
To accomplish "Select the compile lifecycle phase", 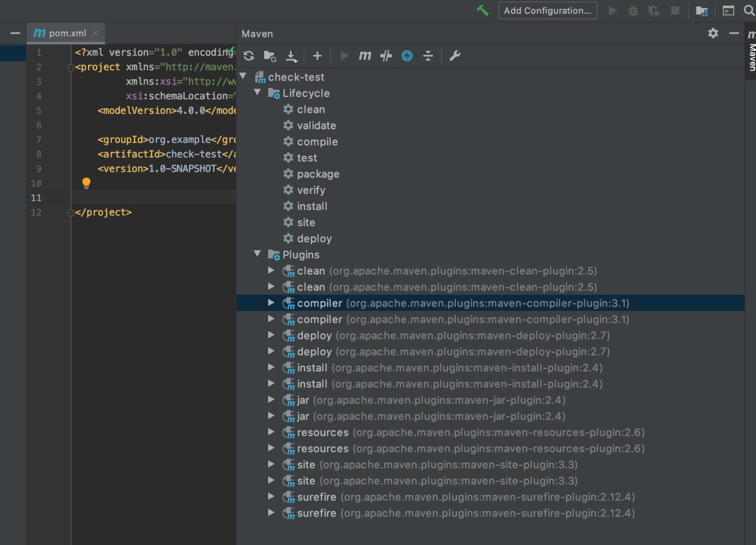I will tap(317, 142).
